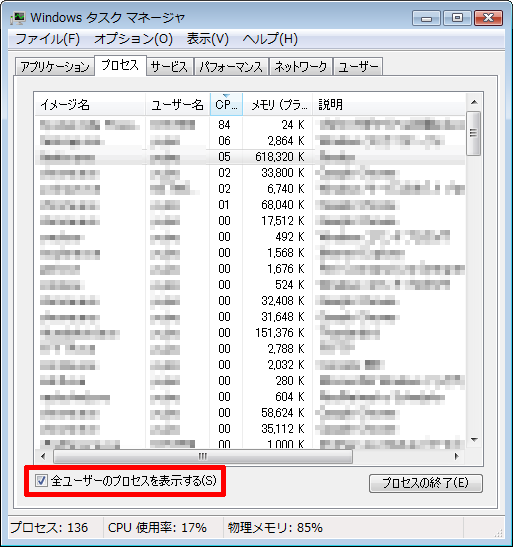Screen dimensions: 513x547
Task: Switch to the ネットワーク tab
Action: click(x=301, y=67)
